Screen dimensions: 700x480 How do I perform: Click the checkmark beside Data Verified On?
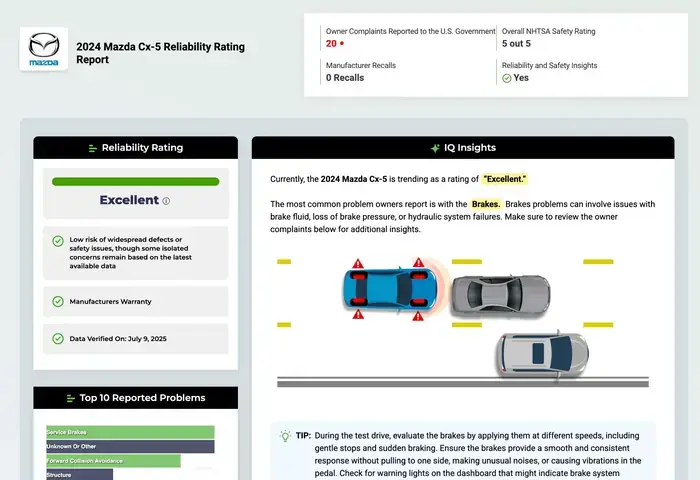58,339
